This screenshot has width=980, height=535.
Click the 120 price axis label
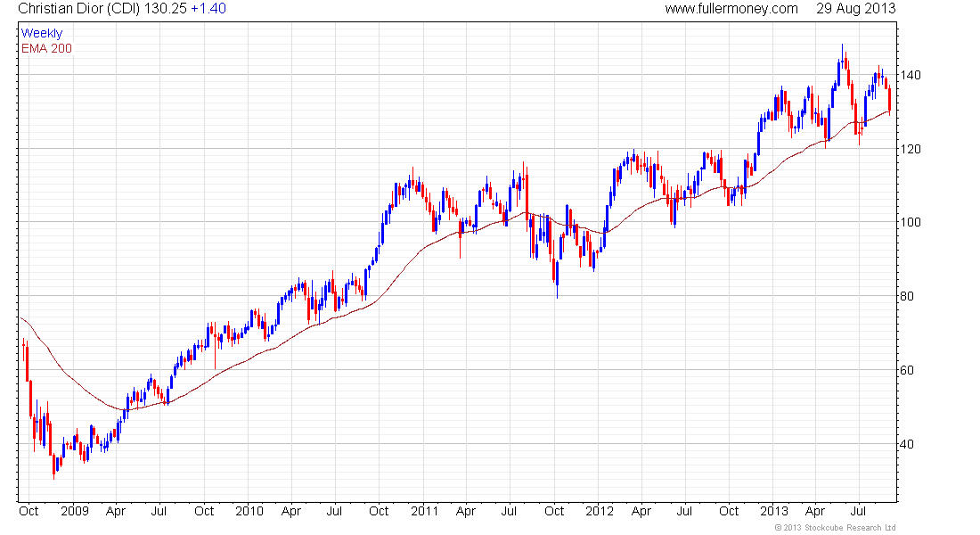[x=910, y=149]
